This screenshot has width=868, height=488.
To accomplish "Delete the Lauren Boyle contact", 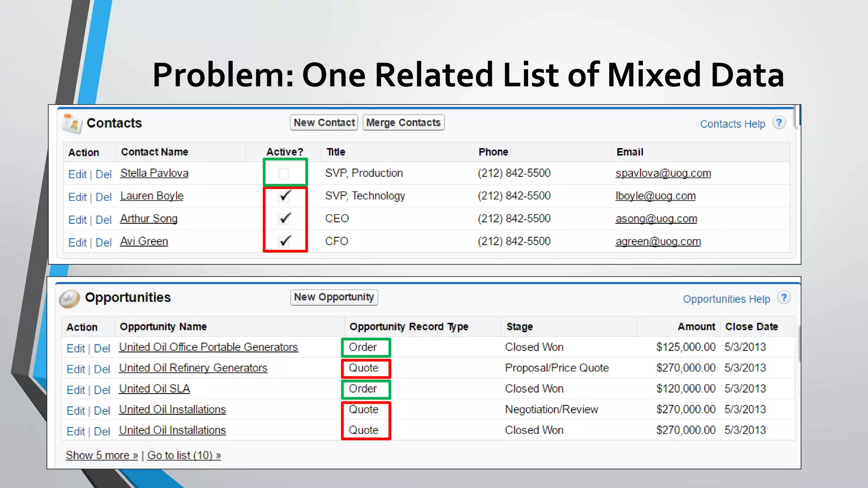I will click(103, 197).
